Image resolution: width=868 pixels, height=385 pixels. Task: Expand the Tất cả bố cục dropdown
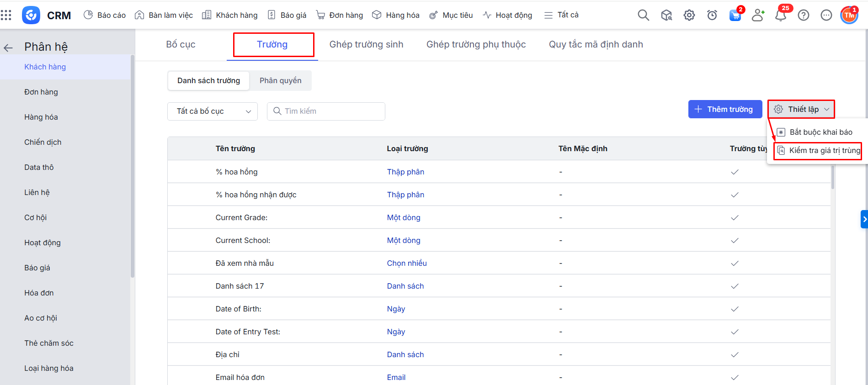(x=213, y=111)
